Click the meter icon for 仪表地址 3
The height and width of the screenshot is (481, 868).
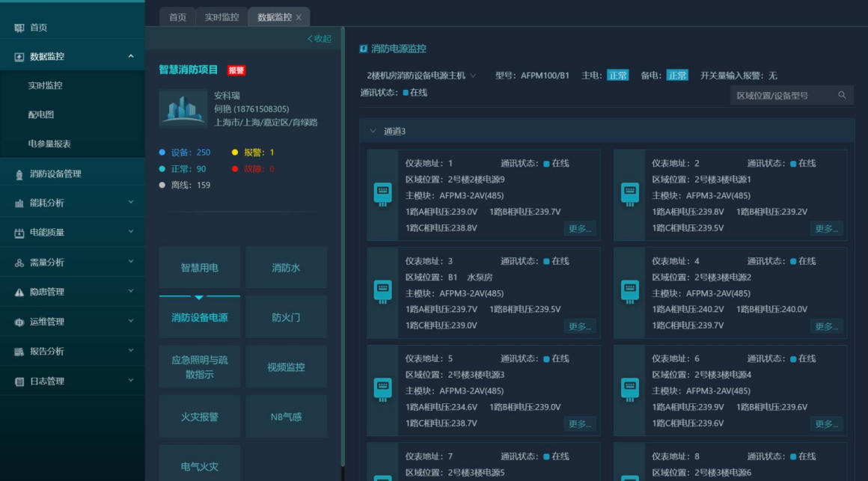click(x=382, y=292)
